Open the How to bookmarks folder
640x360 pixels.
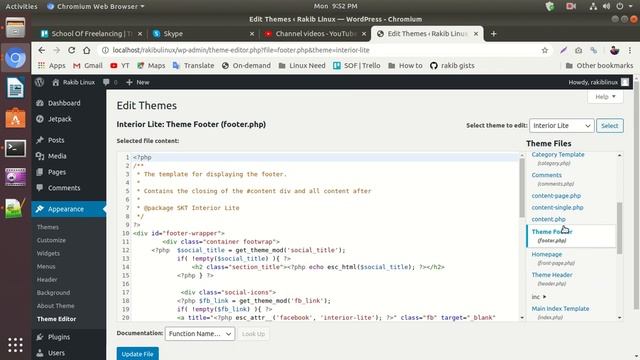(x=405, y=65)
